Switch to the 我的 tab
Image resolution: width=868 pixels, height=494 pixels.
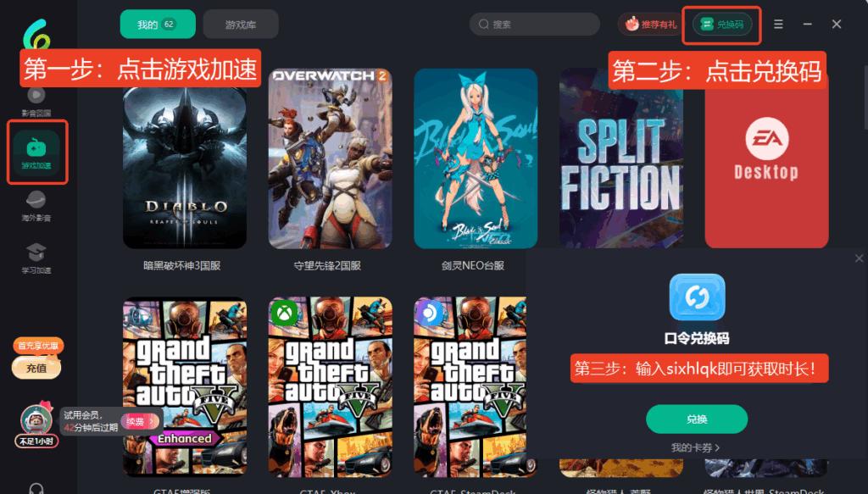158,25
